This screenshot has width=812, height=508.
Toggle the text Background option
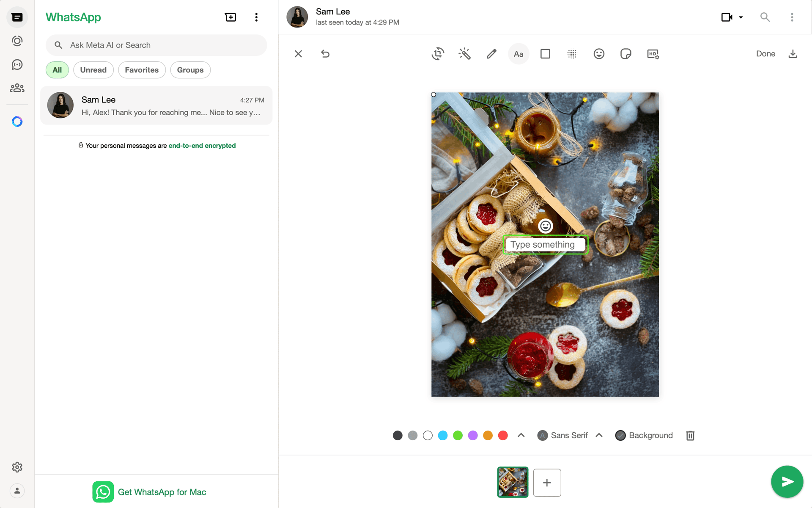tap(644, 435)
